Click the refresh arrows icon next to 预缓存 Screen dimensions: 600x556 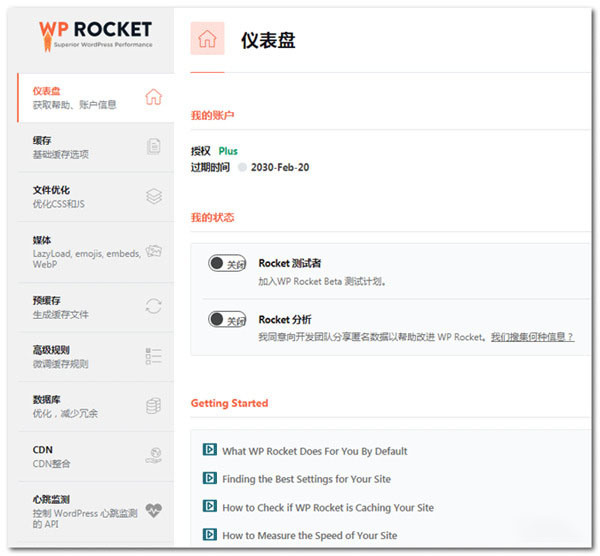(153, 306)
